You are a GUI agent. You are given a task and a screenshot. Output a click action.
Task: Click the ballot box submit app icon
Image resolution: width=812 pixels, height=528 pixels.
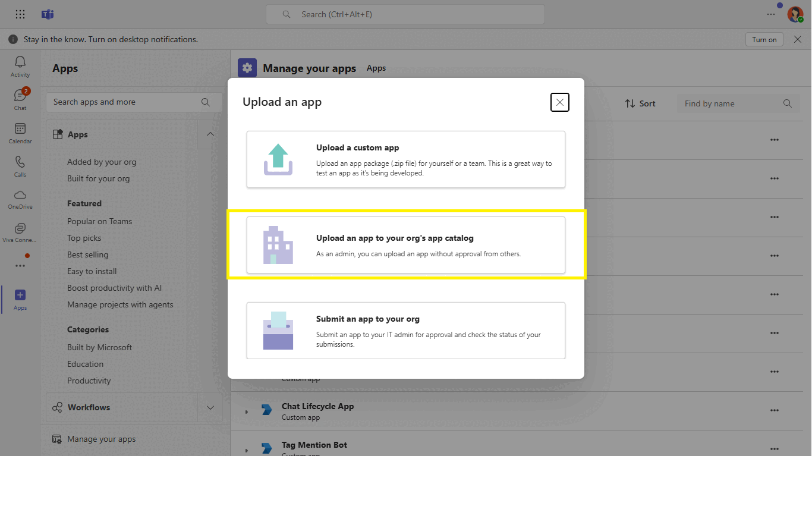click(x=278, y=331)
